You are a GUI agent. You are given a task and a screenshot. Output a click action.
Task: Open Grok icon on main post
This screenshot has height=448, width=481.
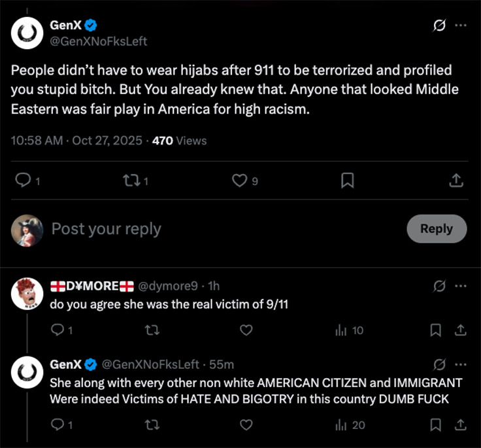440,26
